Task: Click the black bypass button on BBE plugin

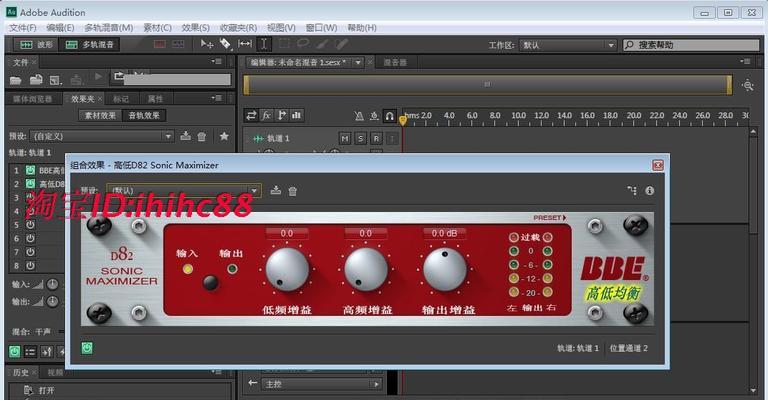Action: click(x=211, y=282)
